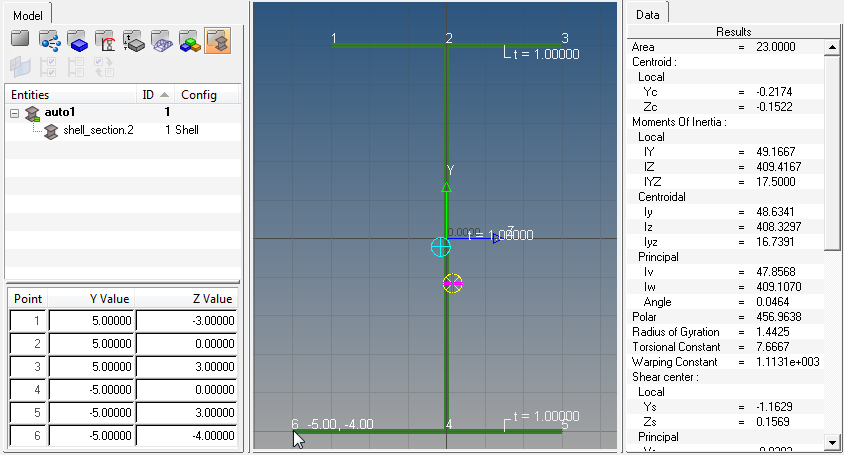The image size is (844, 455).
Task: Click the grayed-out reverse selection icon
Action: pyautogui.click(x=104, y=67)
